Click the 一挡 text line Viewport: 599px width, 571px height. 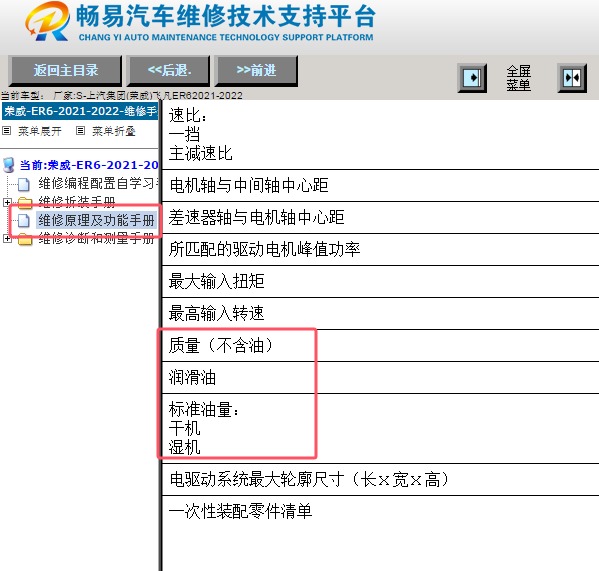[x=185, y=134]
